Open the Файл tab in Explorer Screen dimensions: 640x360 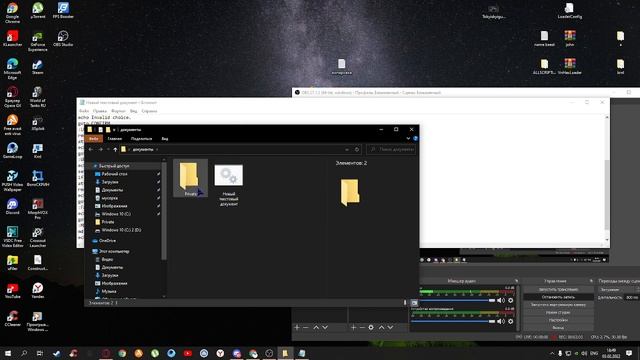[x=93, y=139]
